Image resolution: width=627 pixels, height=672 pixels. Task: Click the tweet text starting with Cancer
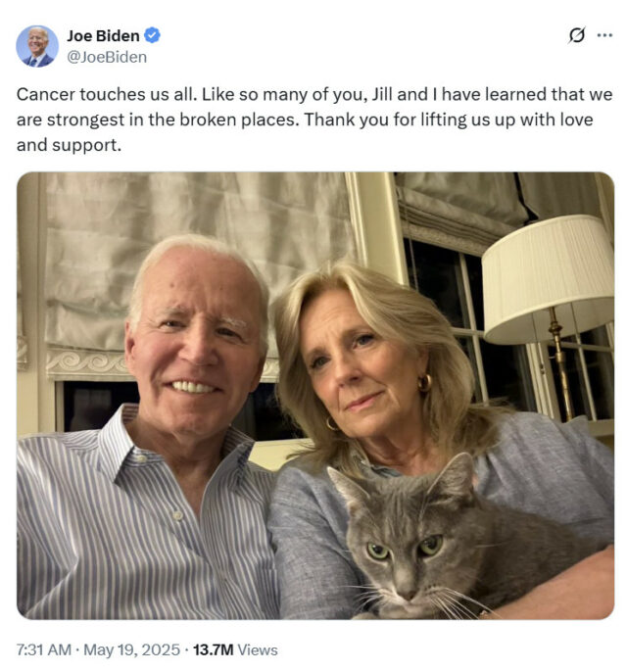coord(314,120)
